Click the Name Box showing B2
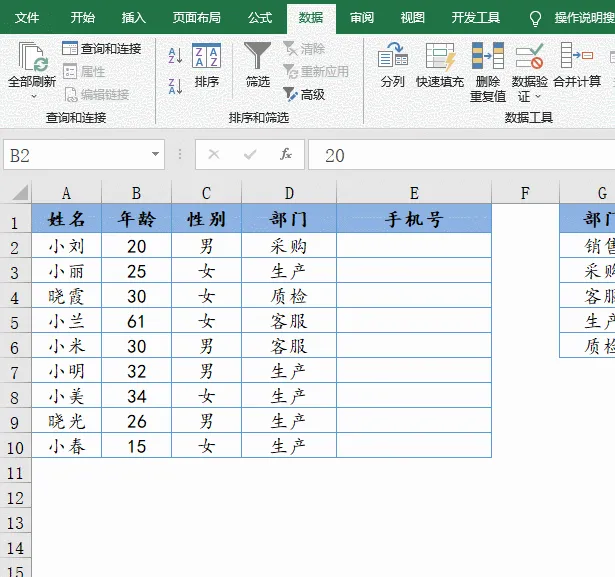Viewport: 615px width, 577px height. click(x=84, y=155)
